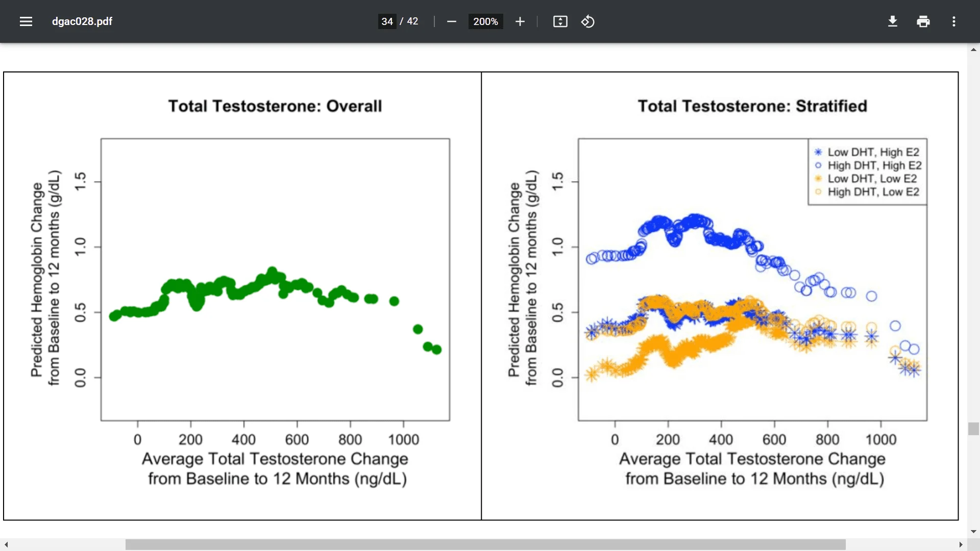Print the document
Screen dimensions: 980x551
tap(923, 21)
